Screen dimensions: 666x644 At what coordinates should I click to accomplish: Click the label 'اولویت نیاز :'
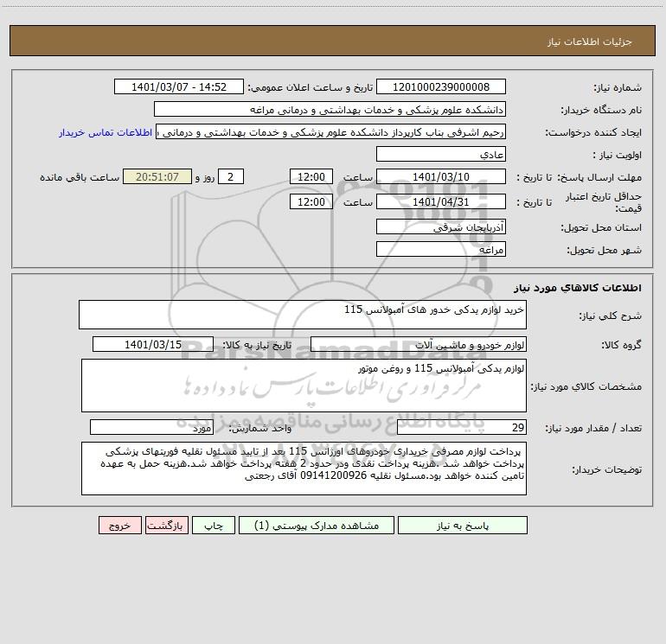click(618, 156)
